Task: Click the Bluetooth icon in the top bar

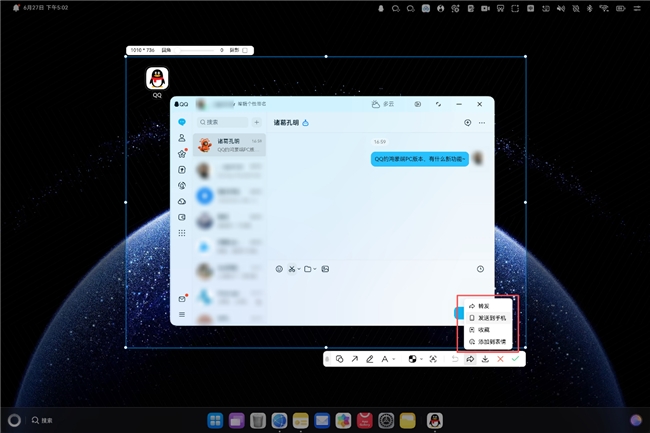Action: pyautogui.click(x=589, y=8)
